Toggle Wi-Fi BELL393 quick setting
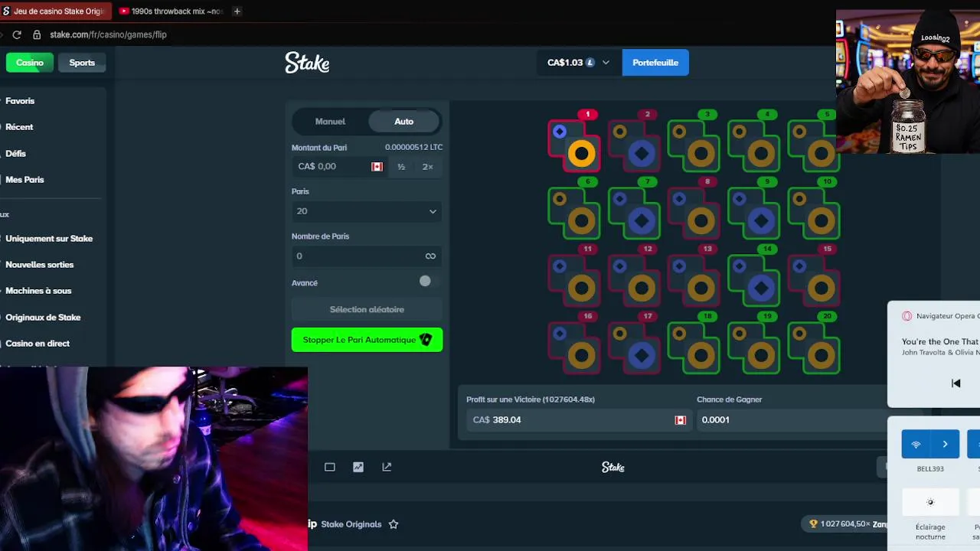Screen dimensions: 980x551 coord(916,444)
